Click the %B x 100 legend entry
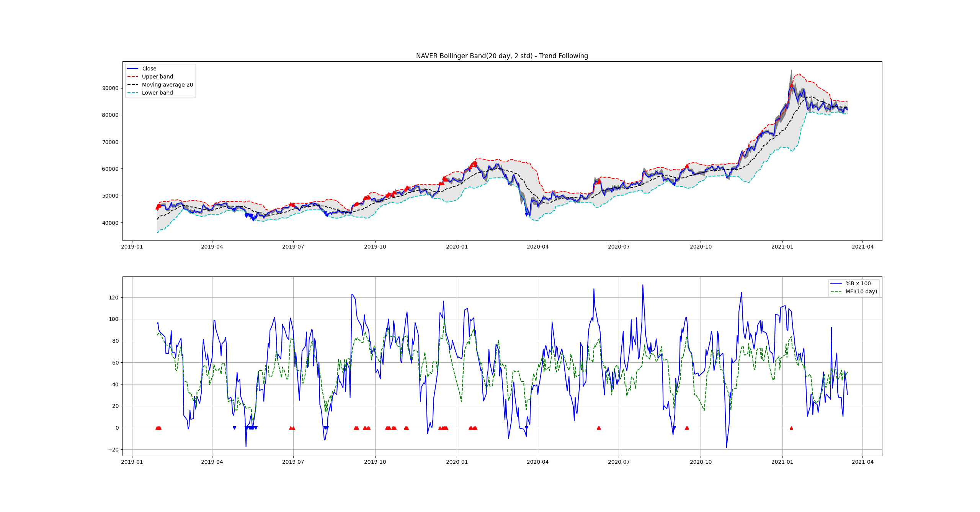This screenshot has height=512, width=980. [858, 283]
